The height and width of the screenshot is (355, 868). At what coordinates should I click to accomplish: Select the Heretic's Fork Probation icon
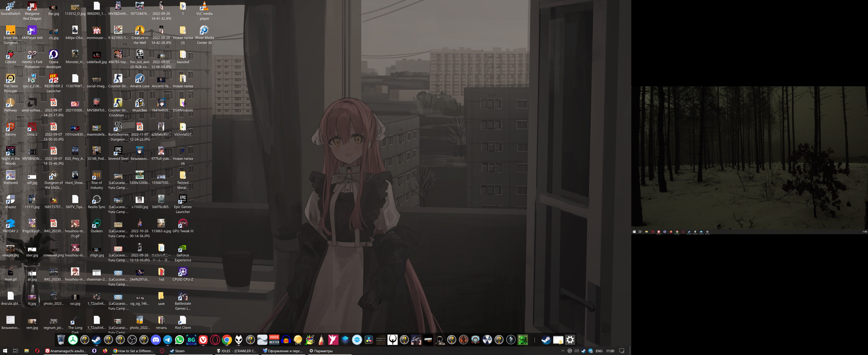[32, 59]
